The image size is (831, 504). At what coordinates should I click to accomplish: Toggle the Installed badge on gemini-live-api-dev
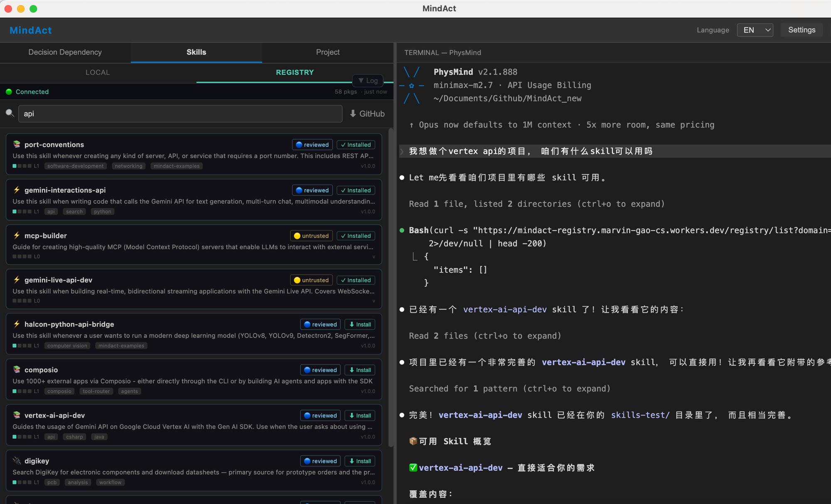point(356,280)
